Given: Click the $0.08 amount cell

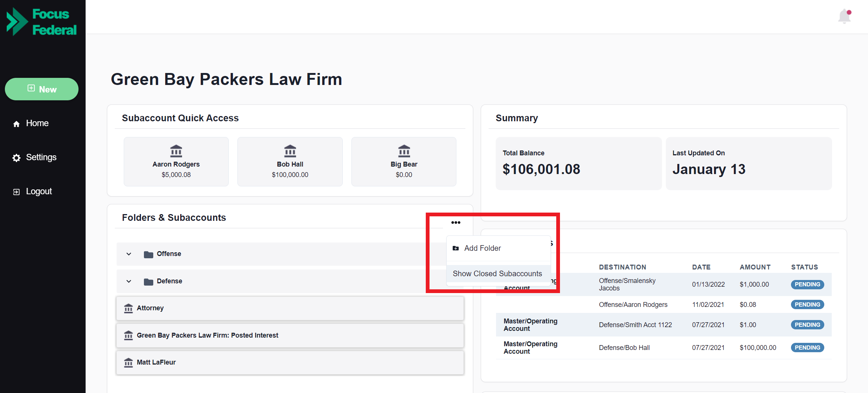Looking at the screenshot, I should click(748, 305).
